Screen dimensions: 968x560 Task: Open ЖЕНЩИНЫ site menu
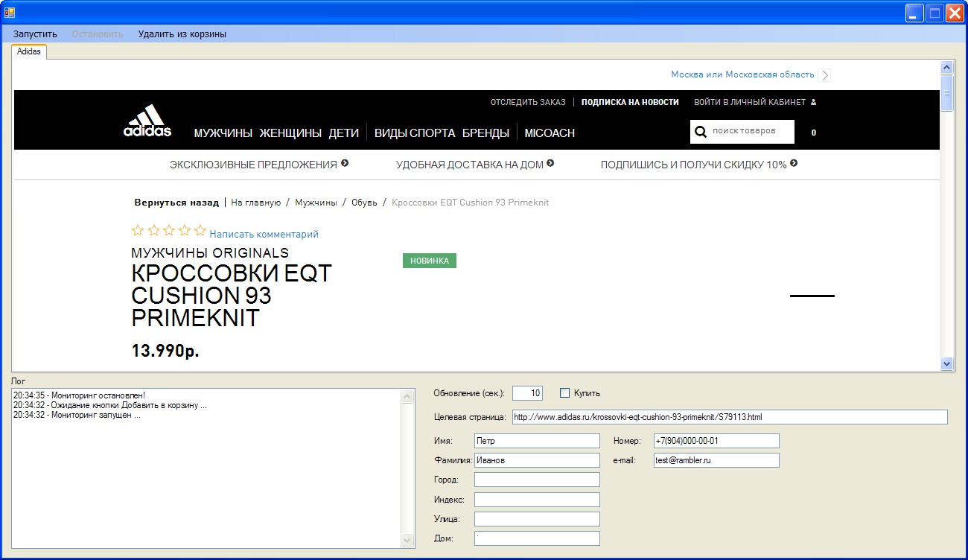290,133
